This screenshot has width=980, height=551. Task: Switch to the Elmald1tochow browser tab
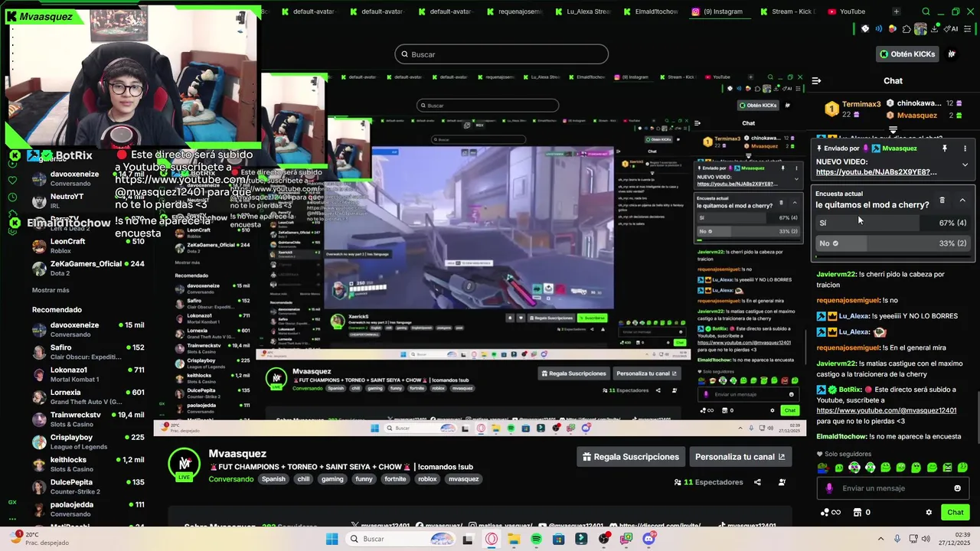[x=649, y=11]
